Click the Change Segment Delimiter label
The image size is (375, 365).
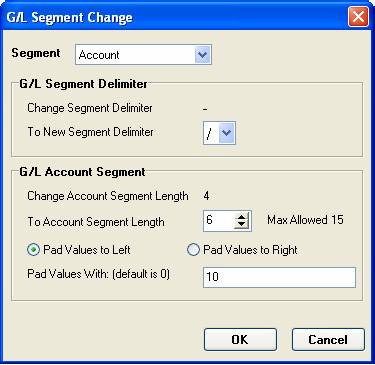click(90, 108)
